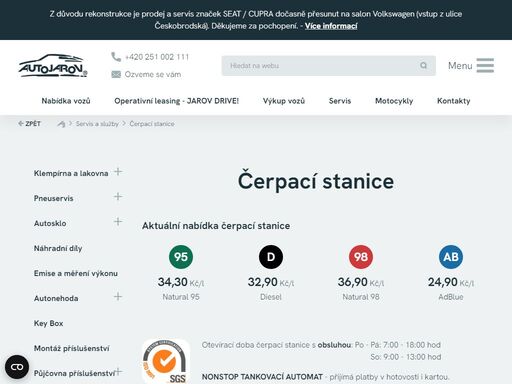Click the green 95 fuel badge
The width and height of the screenshot is (512, 384).
(x=181, y=257)
